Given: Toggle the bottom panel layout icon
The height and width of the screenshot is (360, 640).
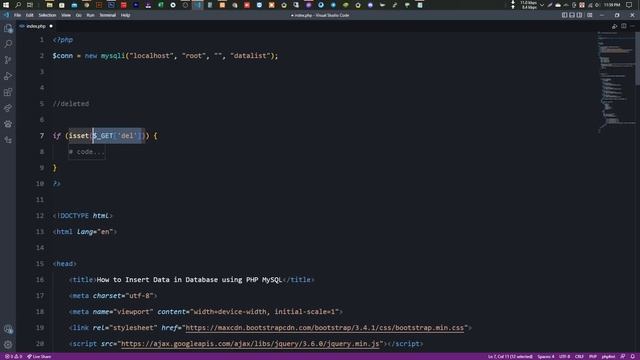Looking at the screenshot, I should click(x=572, y=15).
